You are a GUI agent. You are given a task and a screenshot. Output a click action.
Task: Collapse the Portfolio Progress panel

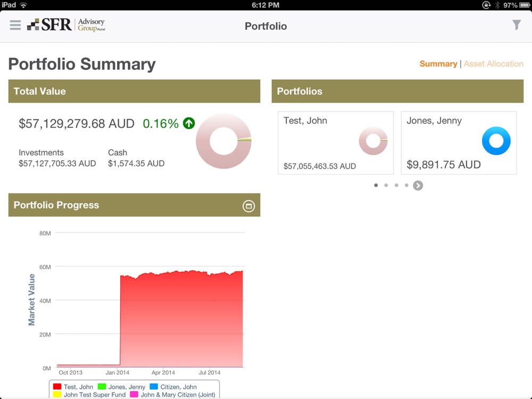248,206
